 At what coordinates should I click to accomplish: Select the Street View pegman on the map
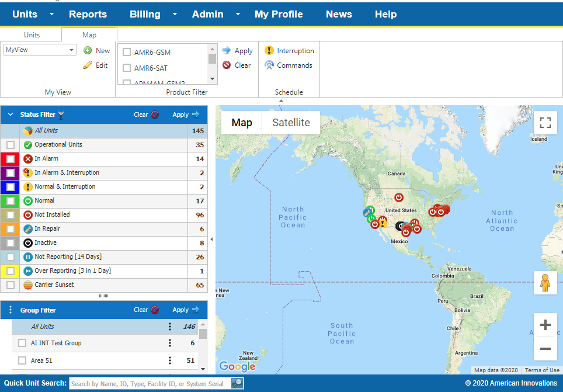coord(545,283)
